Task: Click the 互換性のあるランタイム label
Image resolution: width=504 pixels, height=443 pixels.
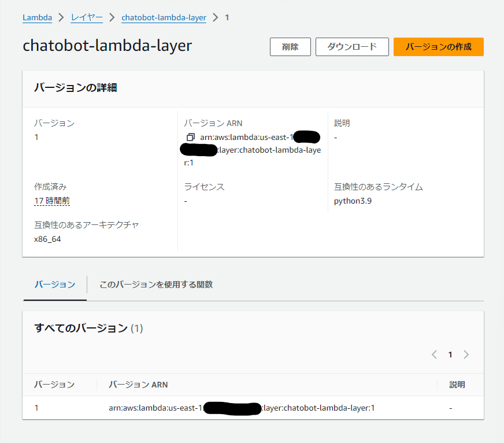Action: coord(379,187)
